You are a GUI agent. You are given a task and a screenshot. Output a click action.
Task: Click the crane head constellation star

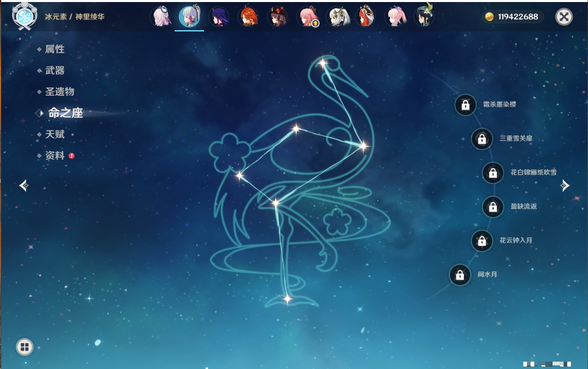tap(323, 63)
